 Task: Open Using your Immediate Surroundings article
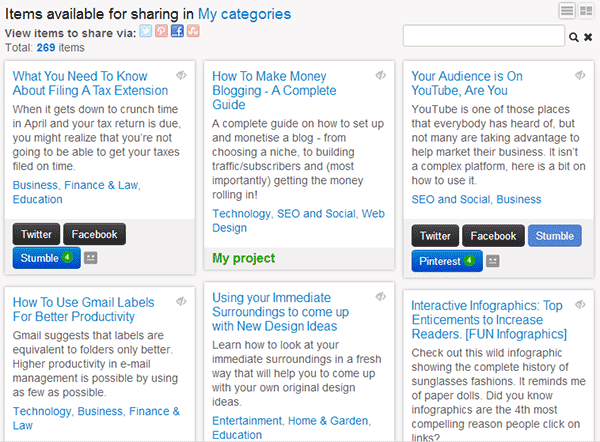click(x=280, y=312)
